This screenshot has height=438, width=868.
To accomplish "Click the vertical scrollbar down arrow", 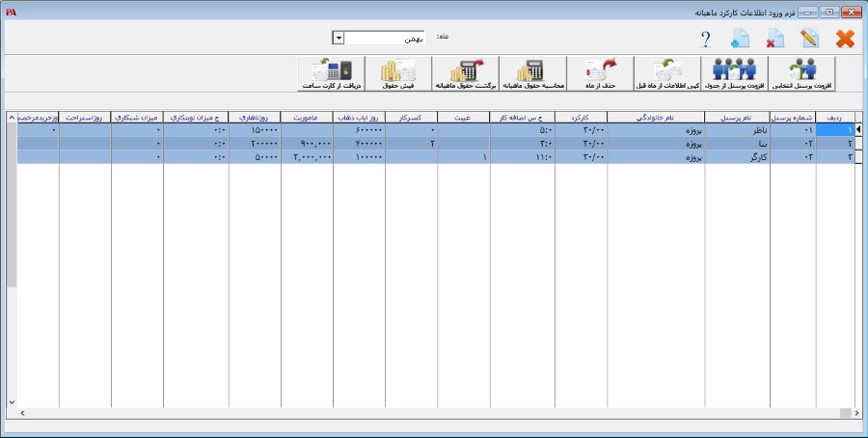I will (x=12, y=400).
